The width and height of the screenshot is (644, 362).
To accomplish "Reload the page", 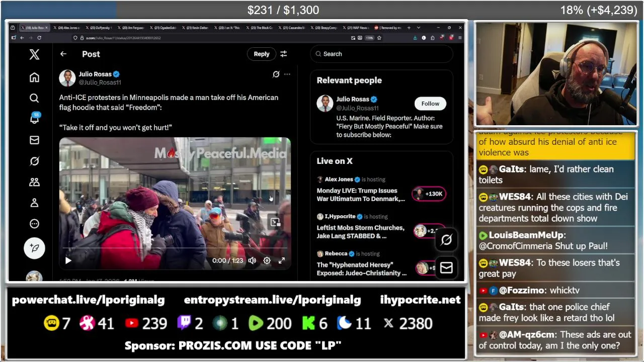I will (x=39, y=38).
